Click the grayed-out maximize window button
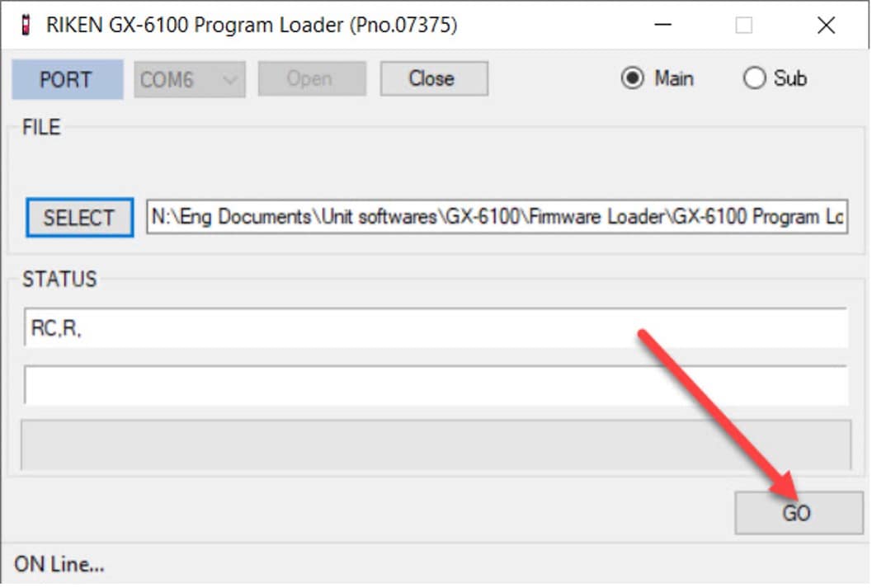The image size is (872, 588). (x=743, y=26)
